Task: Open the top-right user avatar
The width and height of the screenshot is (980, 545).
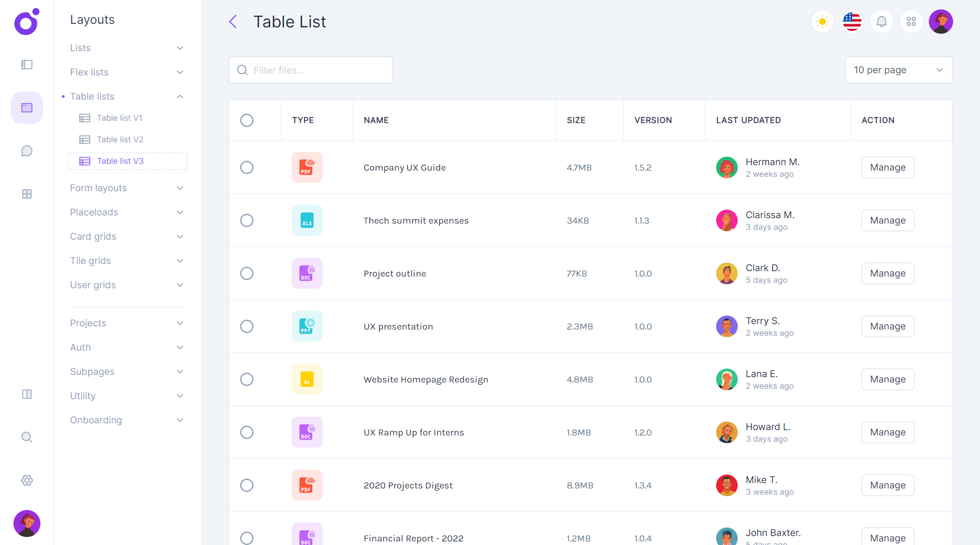Action: [941, 21]
